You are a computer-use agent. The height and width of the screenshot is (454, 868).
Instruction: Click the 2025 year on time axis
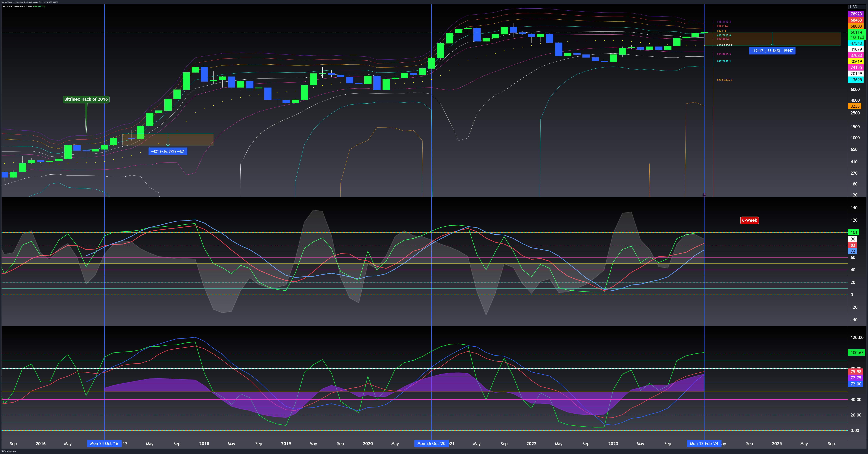777,444
